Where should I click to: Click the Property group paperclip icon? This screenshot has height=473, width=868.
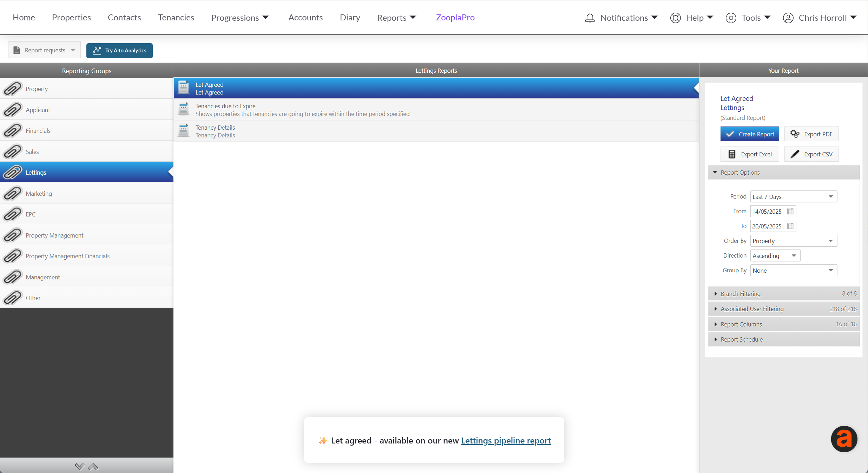13,89
